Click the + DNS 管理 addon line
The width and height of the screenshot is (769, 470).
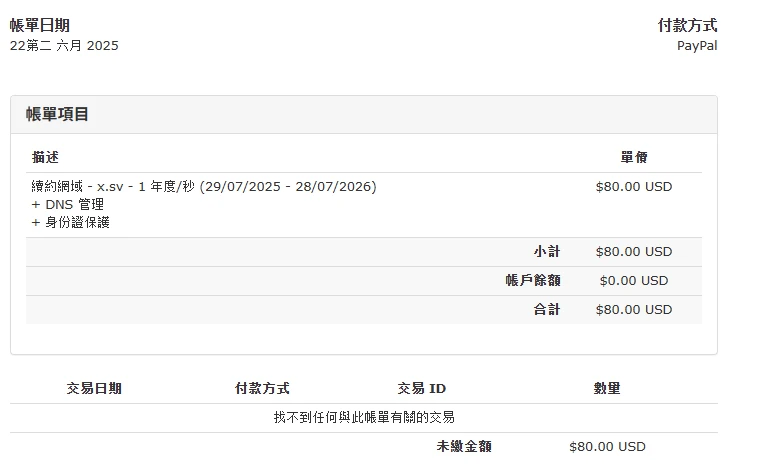coord(68,205)
